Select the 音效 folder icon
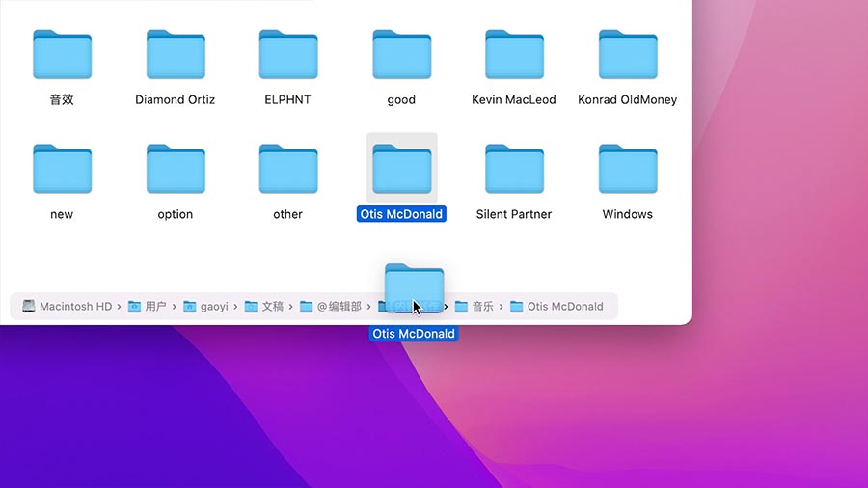The width and height of the screenshot is (868, 488). coord(62,55)
